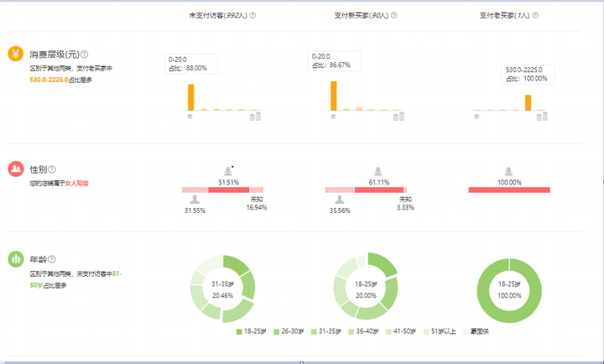Click tooltip showing 0-20.0 占比: 88.00%
This screenshot has height=364, width=604.
191,64
